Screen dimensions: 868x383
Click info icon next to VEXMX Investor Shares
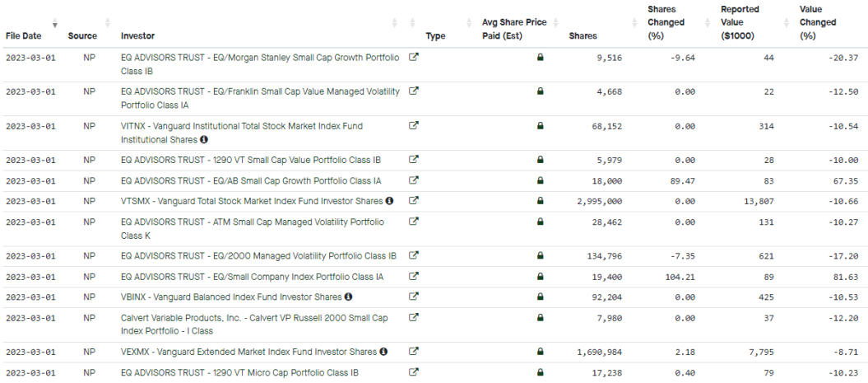[383, 352]
